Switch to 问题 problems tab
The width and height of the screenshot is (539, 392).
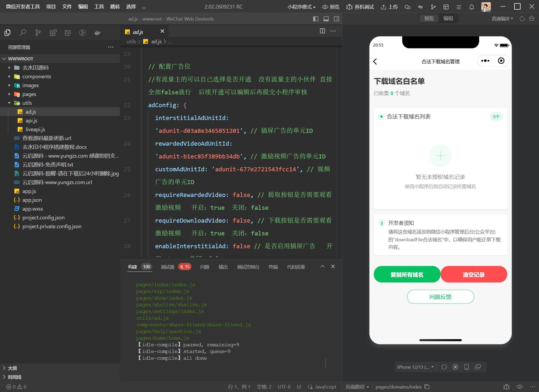click(x=205, y=267)
